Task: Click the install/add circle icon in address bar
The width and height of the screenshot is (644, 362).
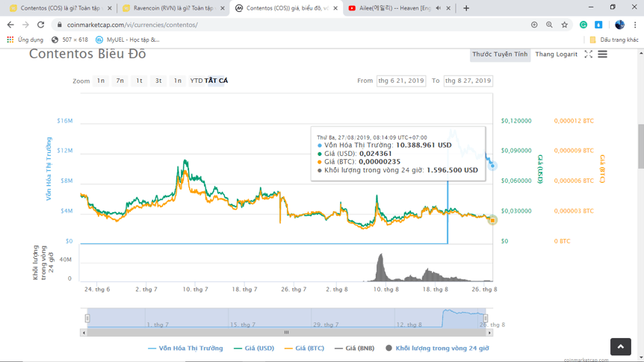Action: point(534,25)
